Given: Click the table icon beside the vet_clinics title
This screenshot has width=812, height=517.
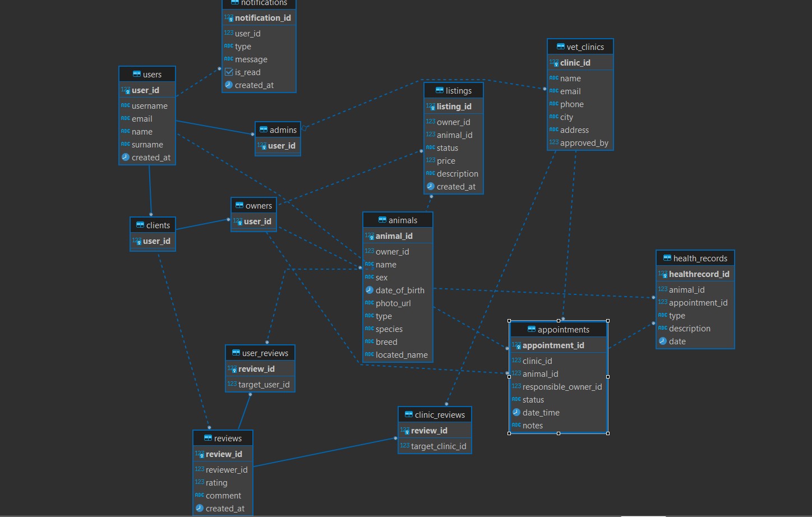Looking at the screenshot, I should (560, 47).
